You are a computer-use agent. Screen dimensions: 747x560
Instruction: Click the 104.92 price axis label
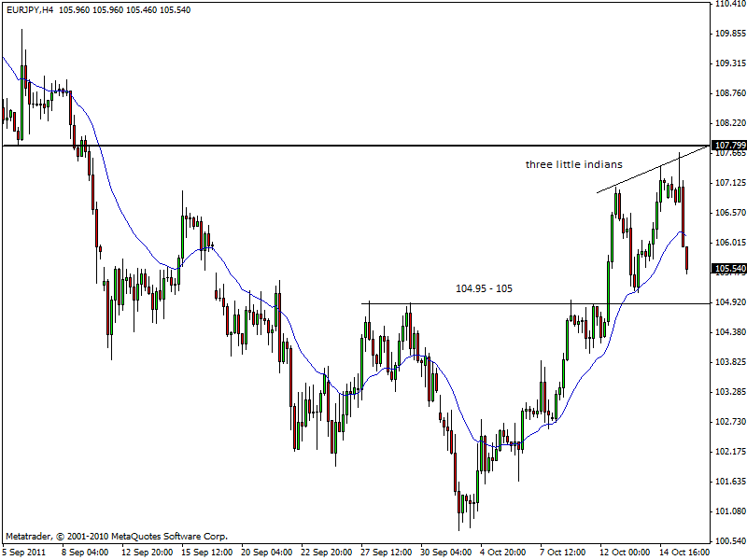point(728,302)
